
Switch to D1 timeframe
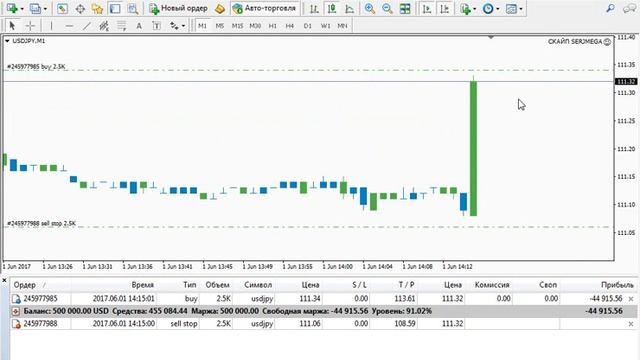(x=308, y=26)
